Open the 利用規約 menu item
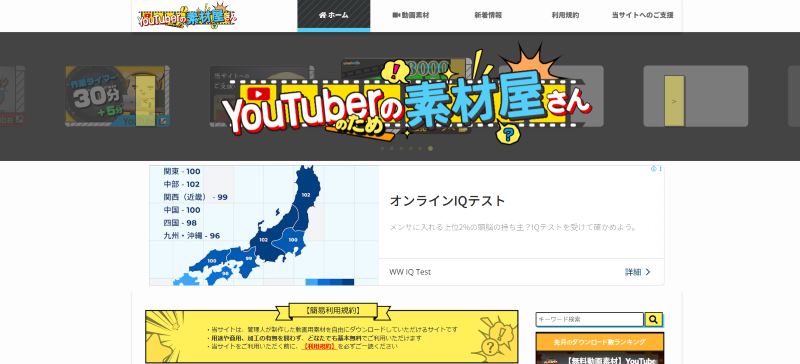The image size is (800, 364). [565, 15]
